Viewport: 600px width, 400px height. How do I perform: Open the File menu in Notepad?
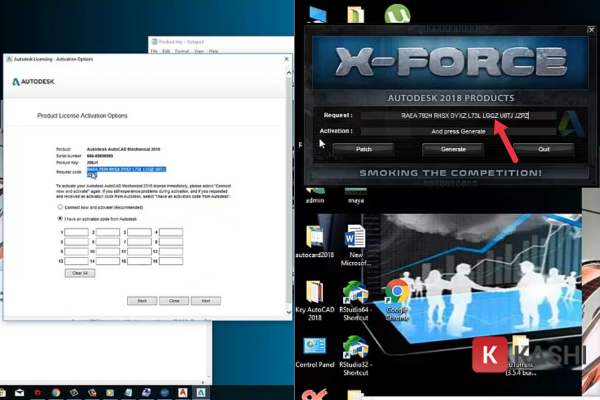pyautogui.click(x=153, y=51)
